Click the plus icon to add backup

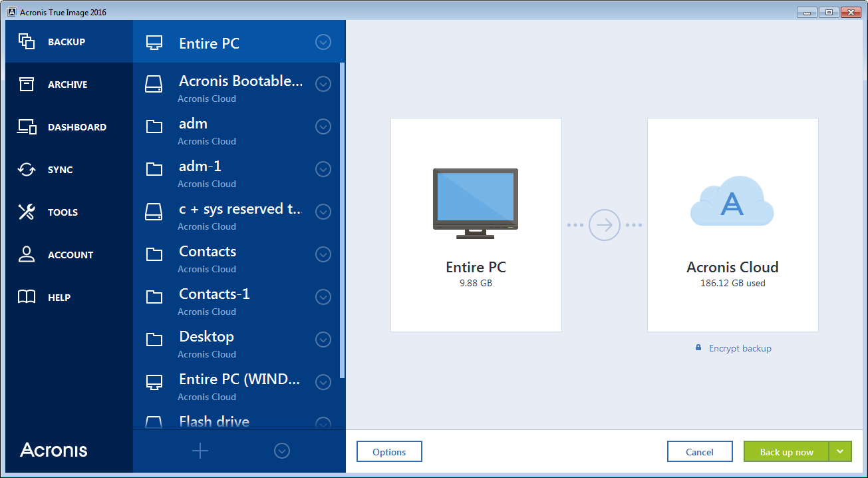pyautogui.click(x=200, y=451)
